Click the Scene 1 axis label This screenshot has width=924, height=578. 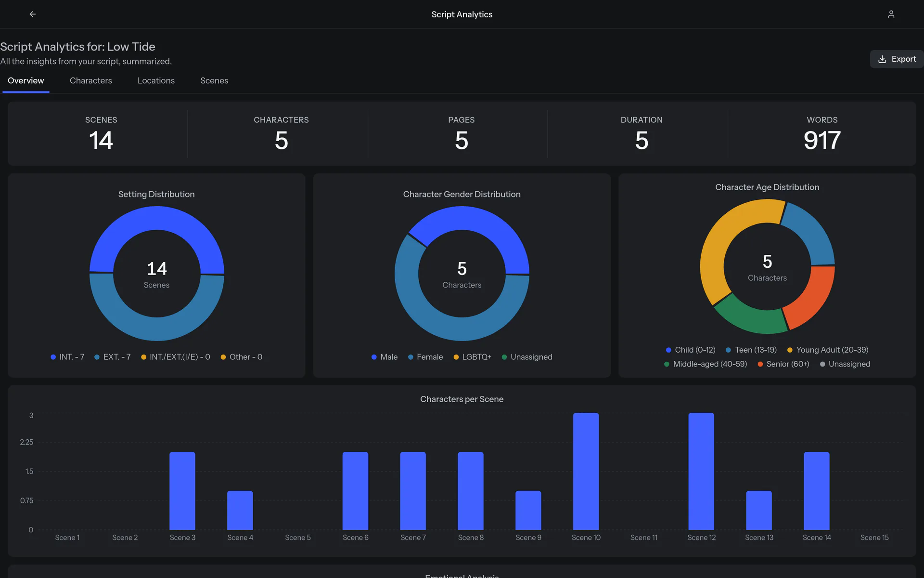(x=67, y=538)
